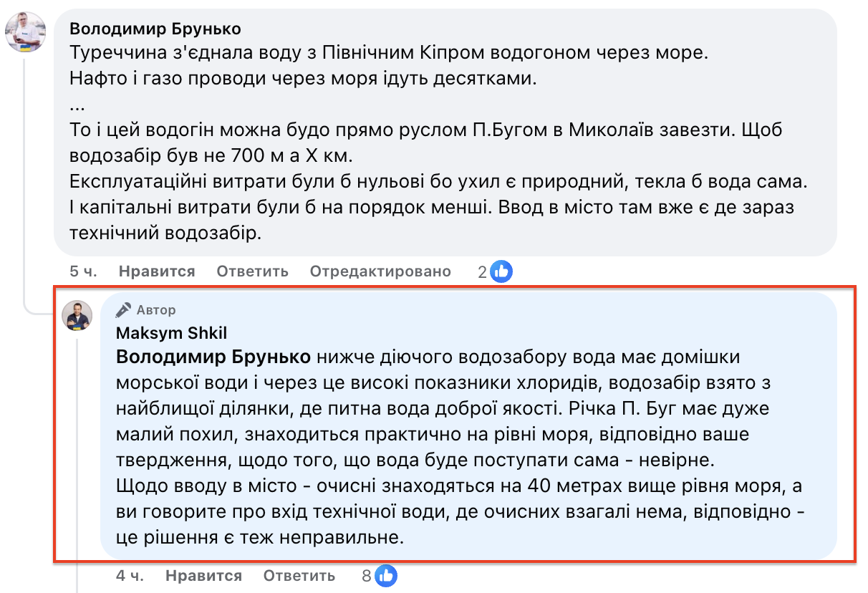This screenshot has width=868, height=593.
Task: Click thumbs-up reaction icon beside count 8
Action: [386, 576]
